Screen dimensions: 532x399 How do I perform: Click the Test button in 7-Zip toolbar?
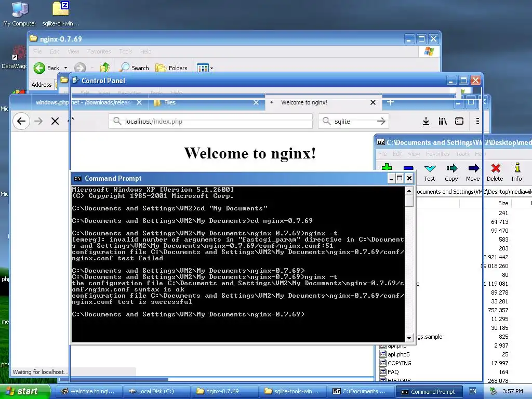[x=430, y=172]
